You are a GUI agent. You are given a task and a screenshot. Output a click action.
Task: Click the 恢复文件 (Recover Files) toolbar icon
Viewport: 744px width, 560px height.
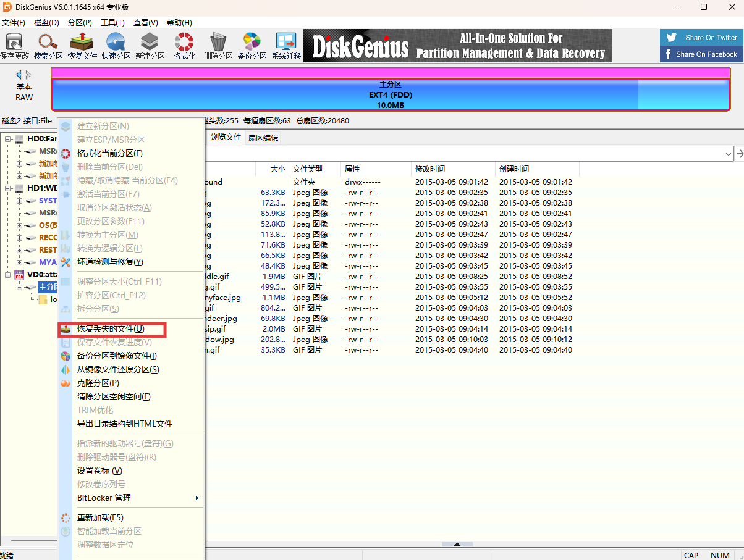pyautogui.click(x=82, y=46)
